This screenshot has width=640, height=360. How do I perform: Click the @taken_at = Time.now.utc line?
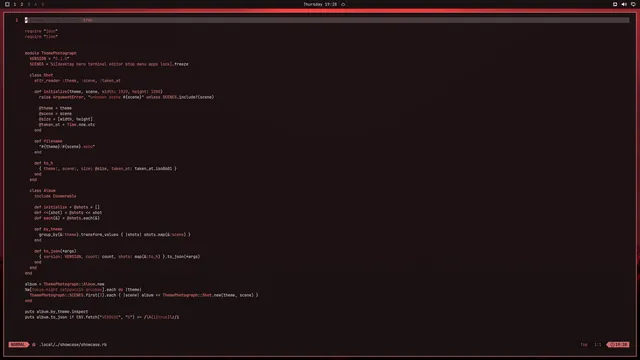click(x=67, y=124)
